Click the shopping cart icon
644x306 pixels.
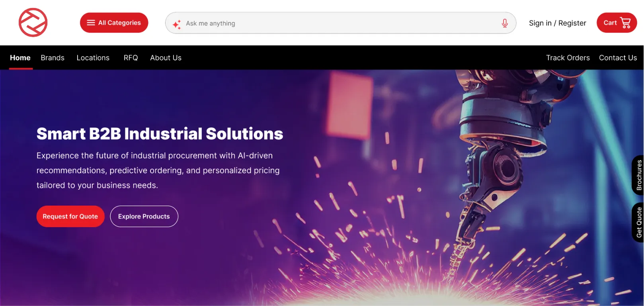tap(626, 23)
